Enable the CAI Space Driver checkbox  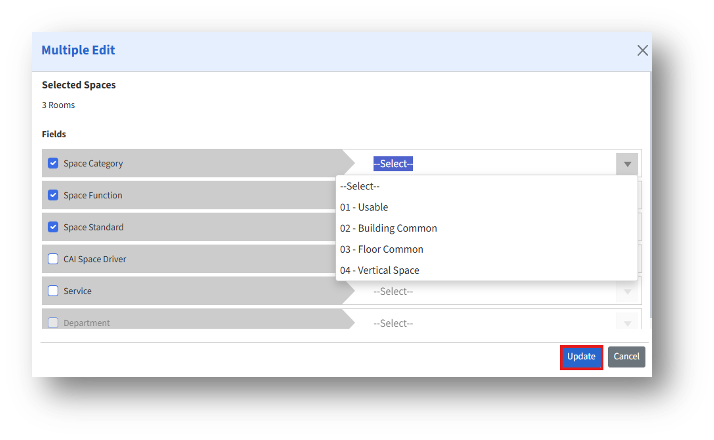pyautogui.click(x=53, y=259)
